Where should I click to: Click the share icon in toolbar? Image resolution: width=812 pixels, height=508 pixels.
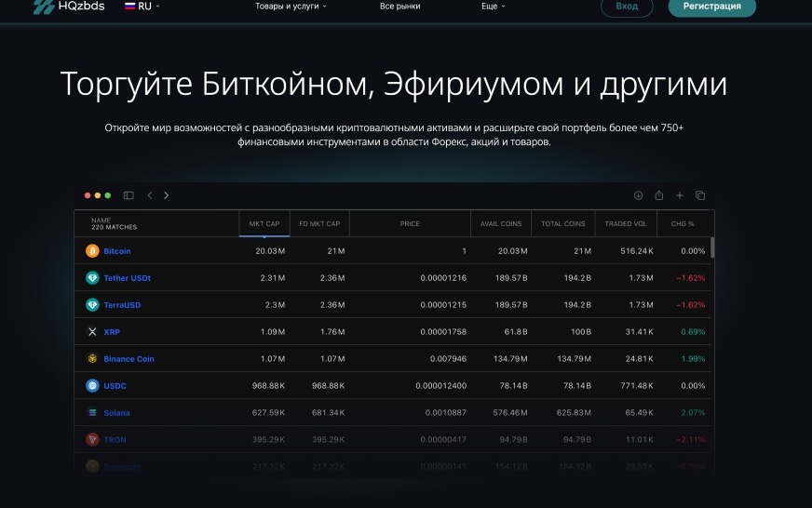[x=658, y=195]
